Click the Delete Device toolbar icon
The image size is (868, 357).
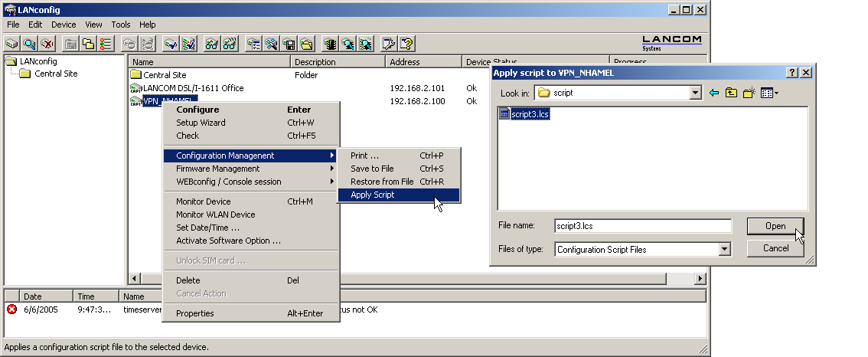click(x=47, y=44)
